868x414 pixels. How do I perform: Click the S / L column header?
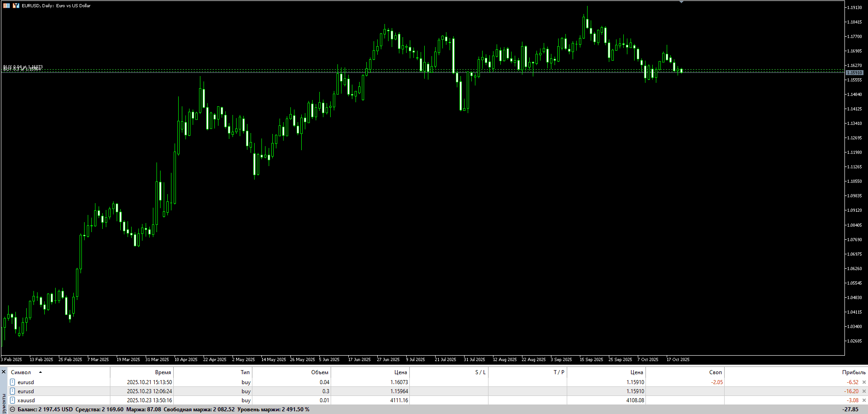click(480, 372)
